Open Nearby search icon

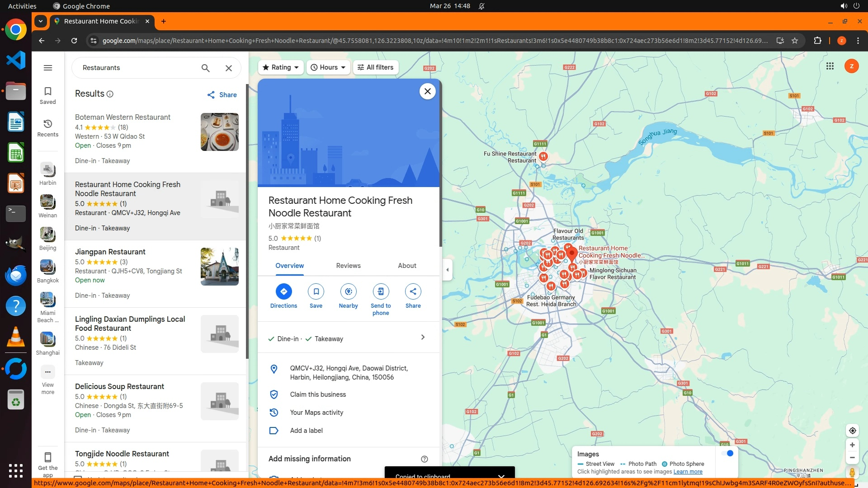coord(348,292)
